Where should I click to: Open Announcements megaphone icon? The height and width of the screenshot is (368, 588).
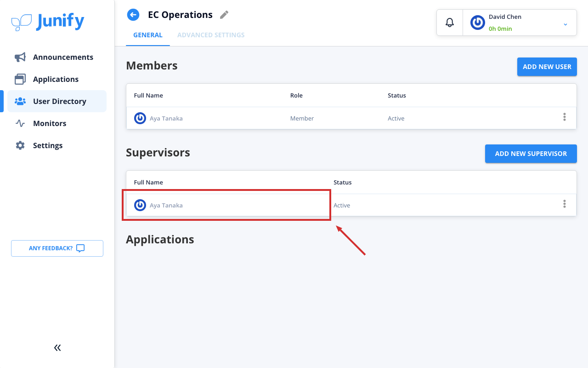[20, 57]
